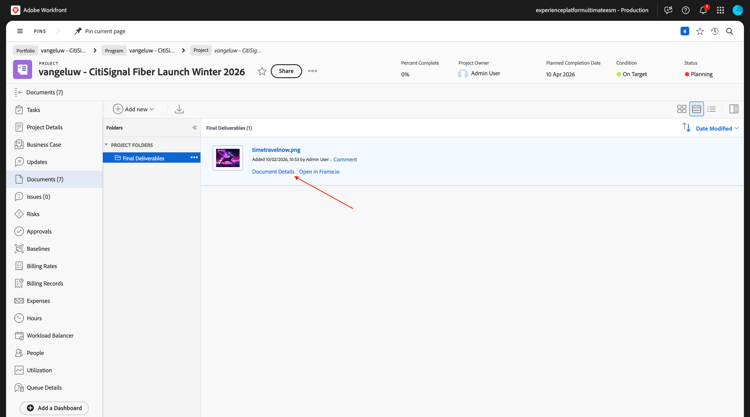
Task: Click the timetravelnow.png thumbnail
Action: pos(228,158)
